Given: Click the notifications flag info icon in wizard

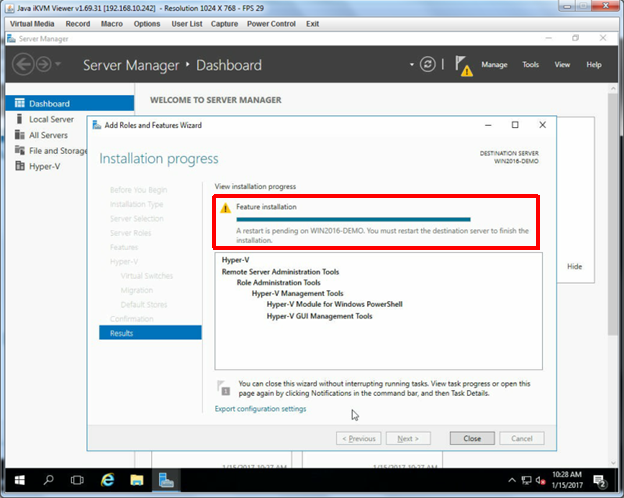Looking at the screenshot, I should coord(223,388).
